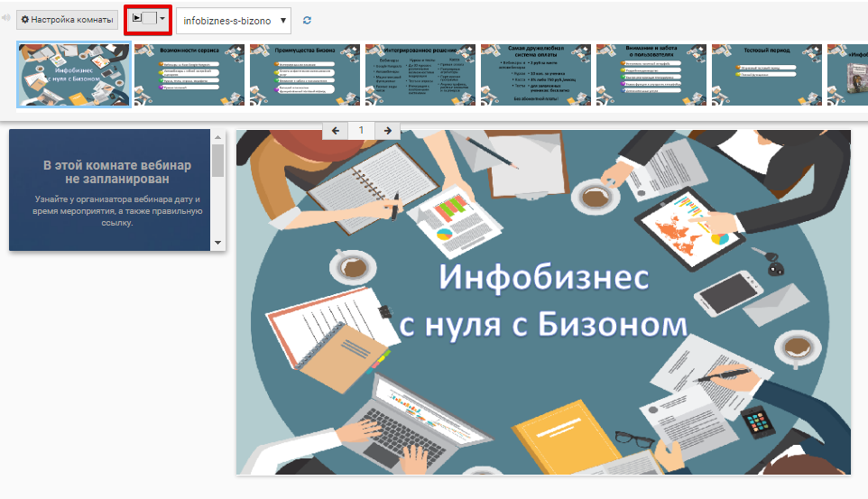Expand the presentation mode dropdown arrow

pyautogui.click(x=162, y=19)
